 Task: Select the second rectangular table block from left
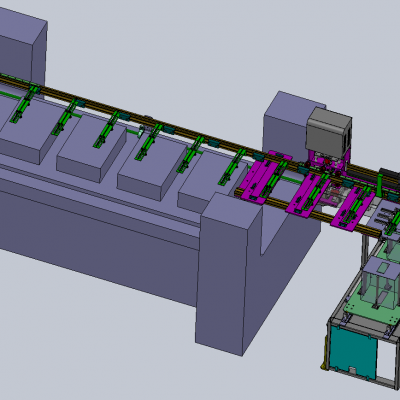[x=92, y=147]
